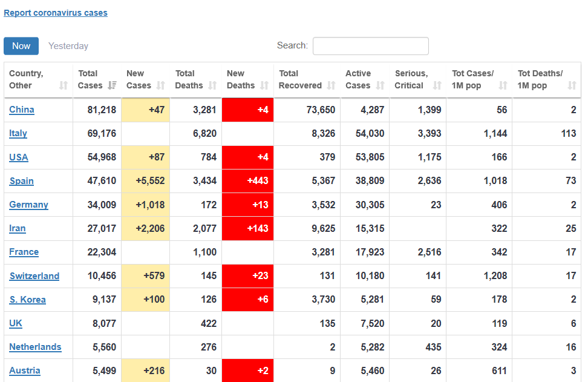Sort by Total Recovered column icon

331,85
